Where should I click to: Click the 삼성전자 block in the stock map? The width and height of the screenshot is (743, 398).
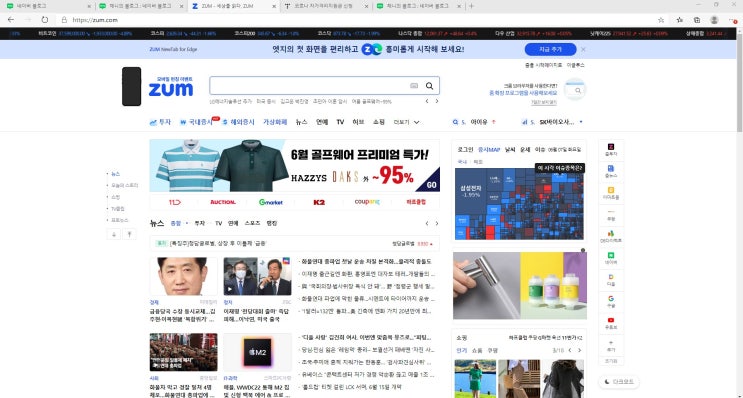tap(471, 191)
